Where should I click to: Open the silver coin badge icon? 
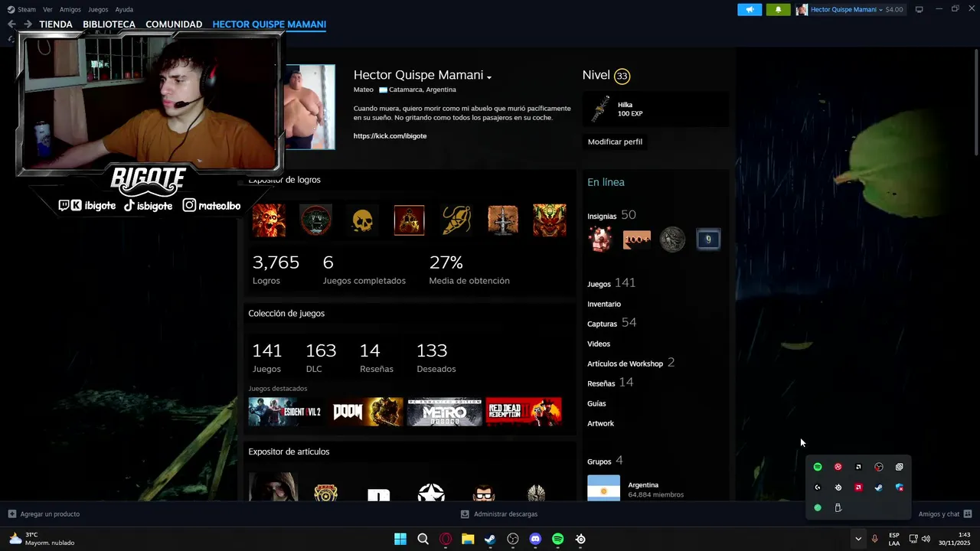[672, 240]
